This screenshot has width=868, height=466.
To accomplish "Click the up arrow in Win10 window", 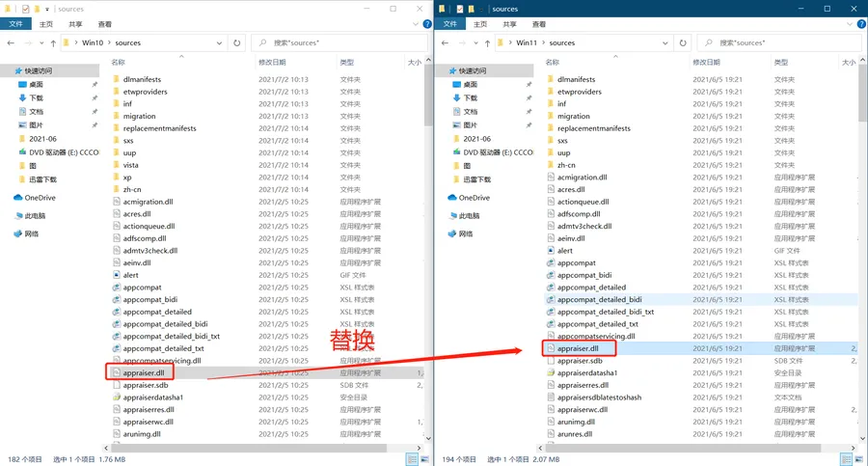I will [53, 42].
